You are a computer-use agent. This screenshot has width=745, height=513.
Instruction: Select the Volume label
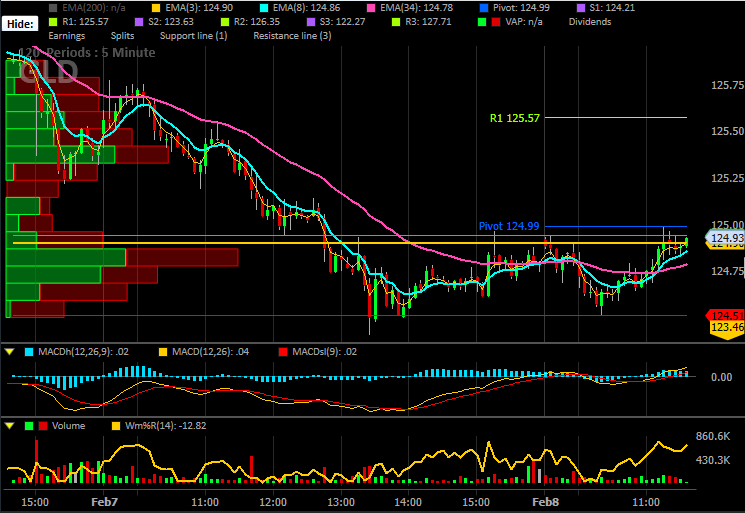(68, 426)
